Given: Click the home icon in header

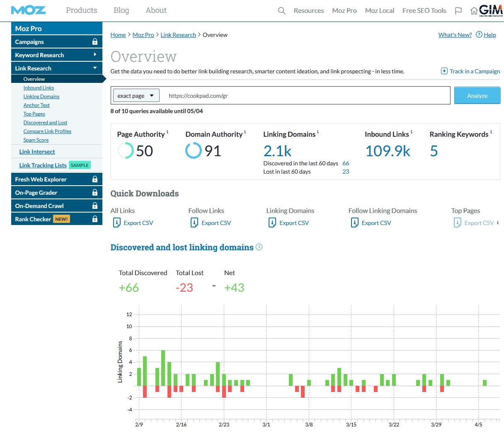Looking at the screenshot, I should coord(474,11).
